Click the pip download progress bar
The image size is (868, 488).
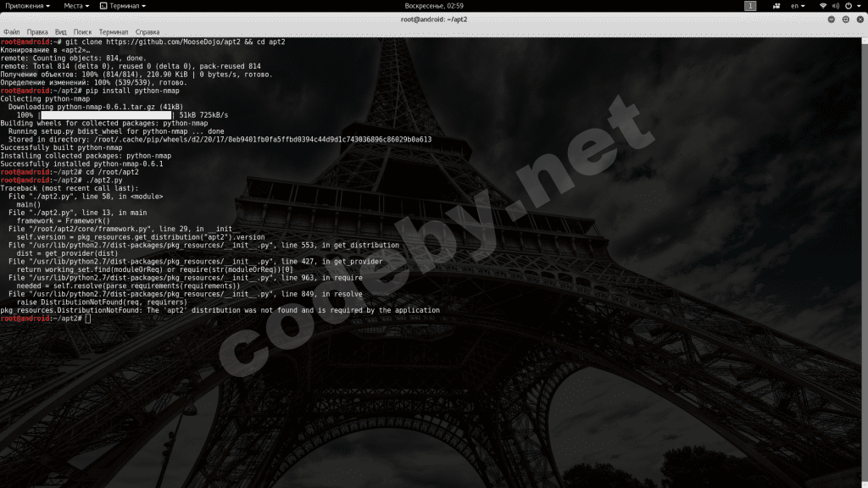(x=106, y=115)
